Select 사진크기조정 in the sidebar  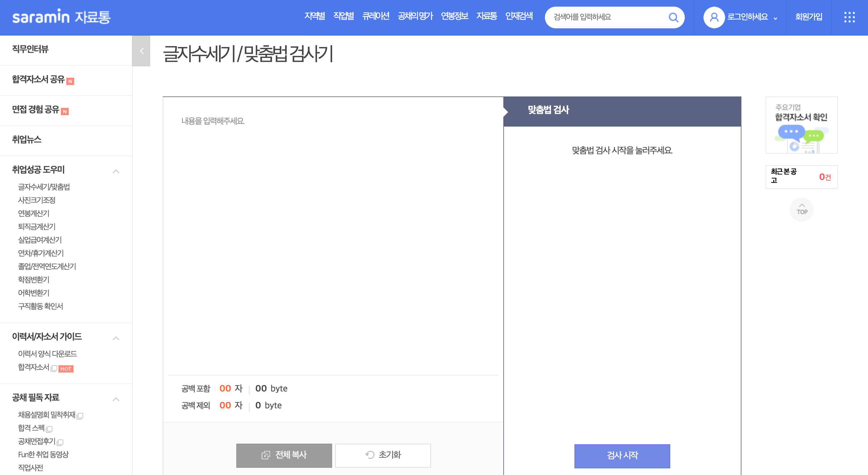(x=36, y=200)
